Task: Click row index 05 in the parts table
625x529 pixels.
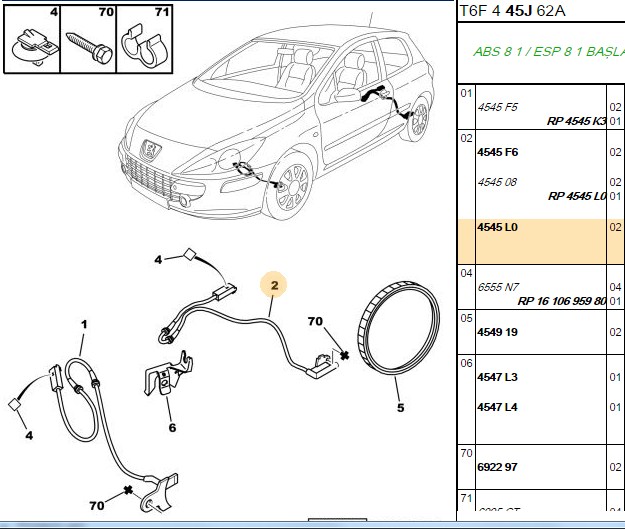Action: point(466,319)
